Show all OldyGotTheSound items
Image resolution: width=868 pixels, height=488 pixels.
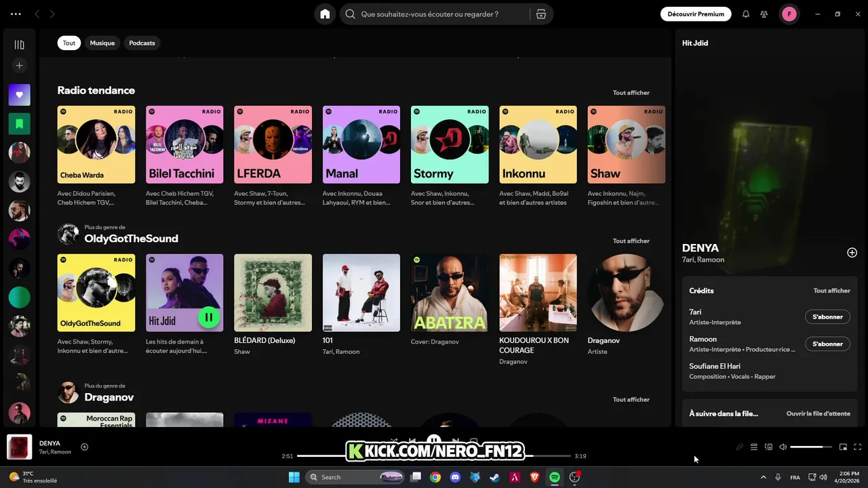pyautogui.click(x=631, y=241)
